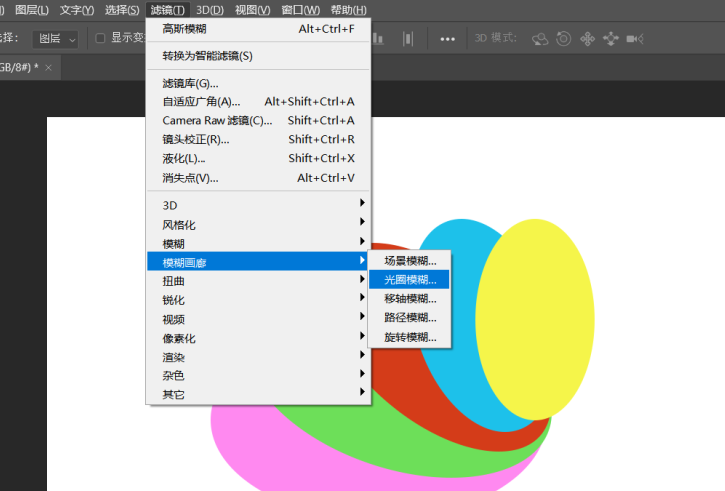Open the 帮助(H) menu
This screenshot has width=725, height=491.
click(349, 10)
